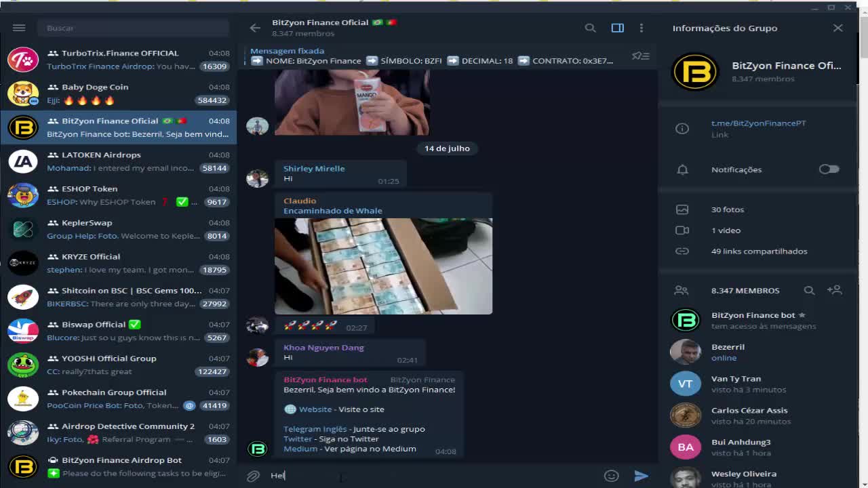The image size is (868, 488).
Task: Click the message input field
Action: click(434, 476)
